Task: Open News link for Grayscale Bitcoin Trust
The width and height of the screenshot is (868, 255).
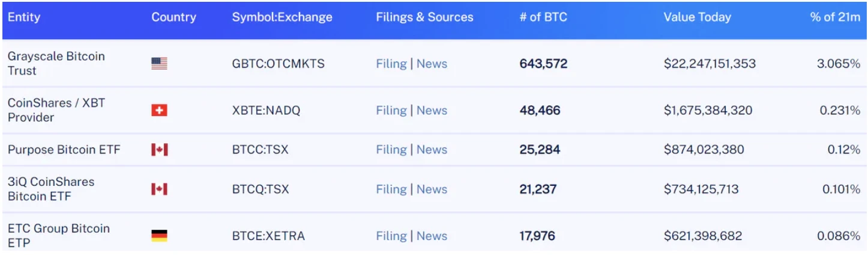Action: pos(432,64)
